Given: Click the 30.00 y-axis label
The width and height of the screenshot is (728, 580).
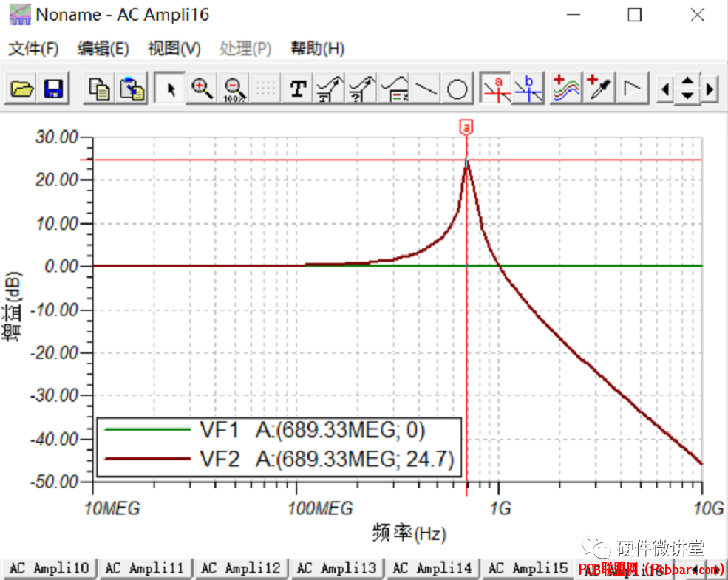Looking at the screenshot, I should coord(57,137).
